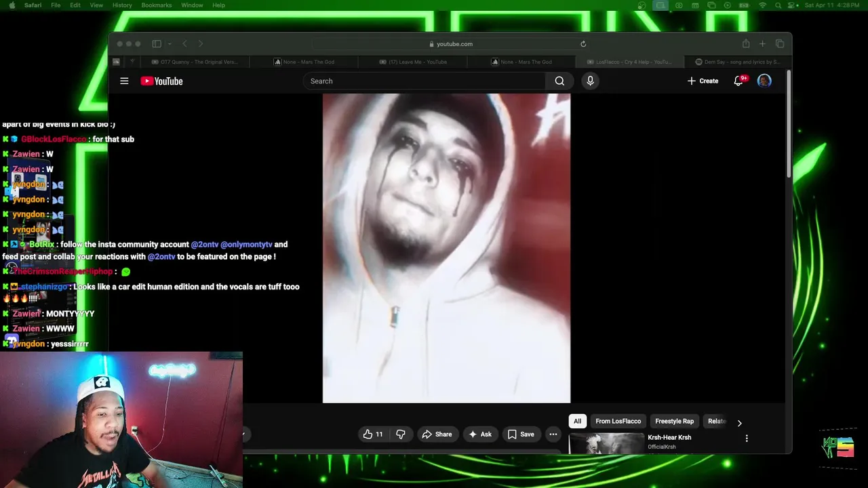Switch to 'LosFlacco - Cry 4 Help' tab
868x488 pixels.
point(629,62)
